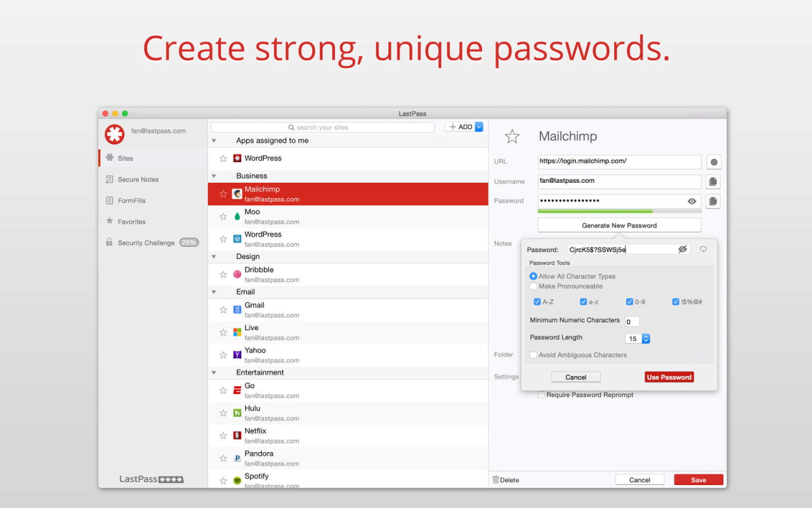Click Generate New Password button

pyautogui.click(x=619, y=225)
